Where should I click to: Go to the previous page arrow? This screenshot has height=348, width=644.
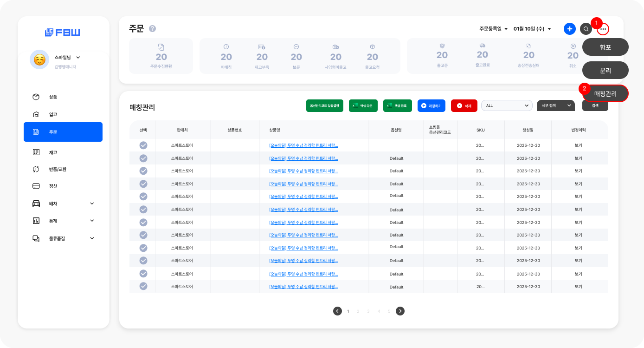point(337,311)
